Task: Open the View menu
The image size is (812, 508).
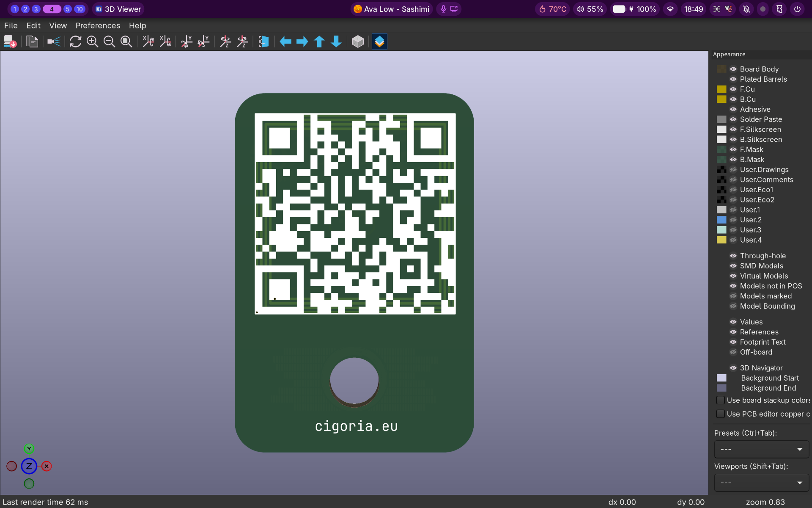Action: tap(58, 25)
